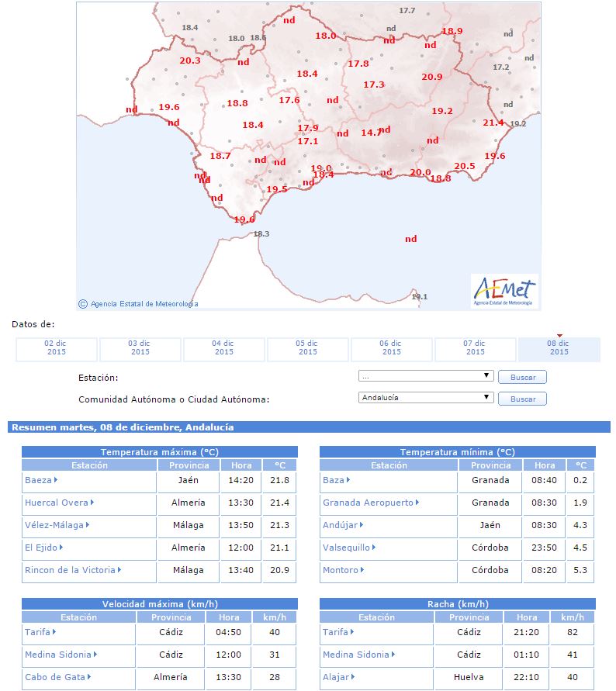Image resolution: width=616 pixels, height=691 pixels.
Task: Open the Medina Sidonia link under Racha
Action: coord(356,655)
